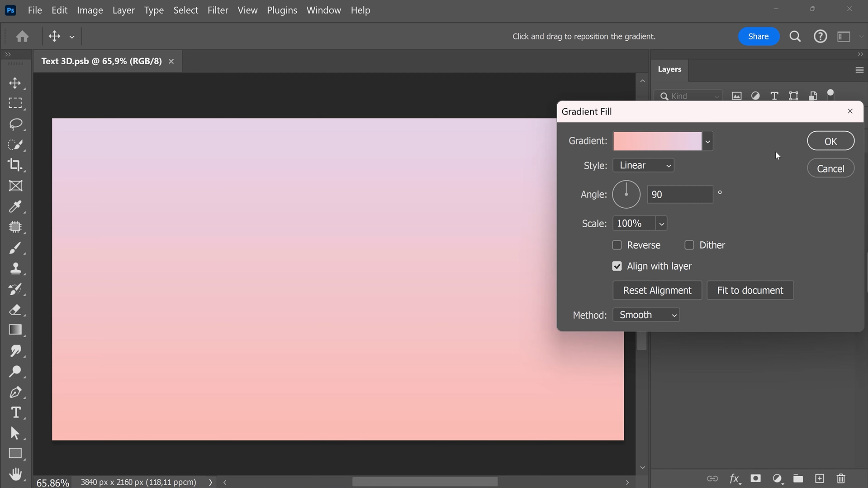Viewport: 868px width, 488px height.
Task: Select the Crop tool
Action: (x=15, y=165)
